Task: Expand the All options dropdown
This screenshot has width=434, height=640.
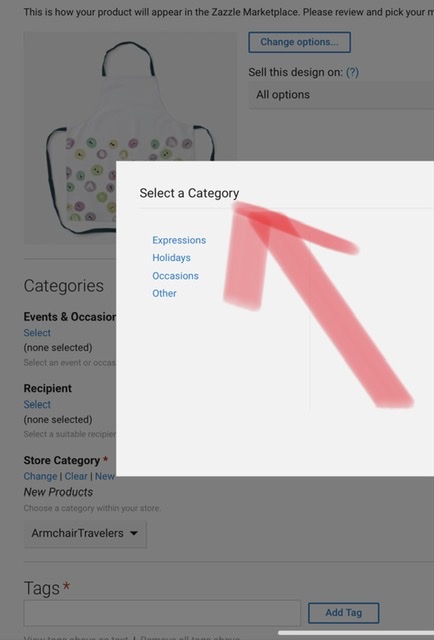Action: (341, 95)
